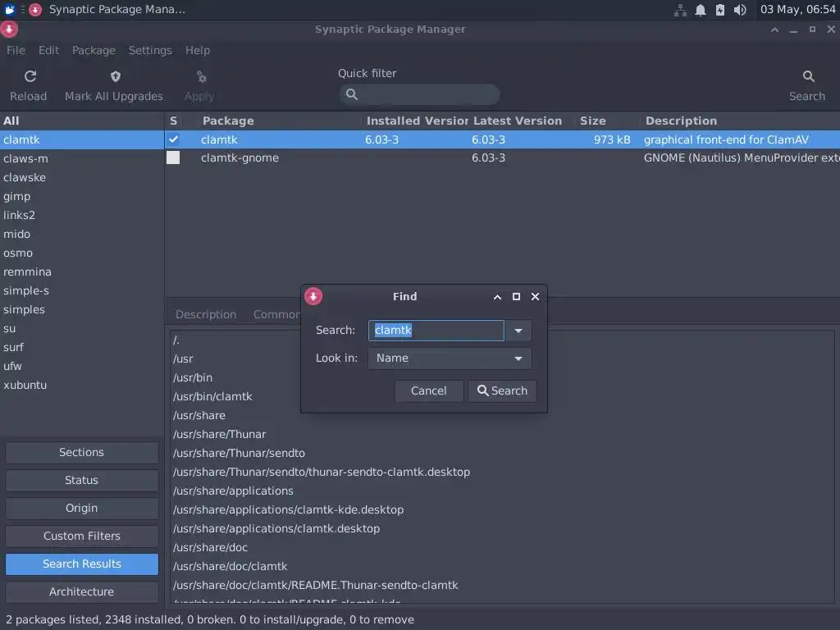Screen dimensions: 840x630
Task: Click the Synaptic icon in main window titlebar
Action: [9, 30]
